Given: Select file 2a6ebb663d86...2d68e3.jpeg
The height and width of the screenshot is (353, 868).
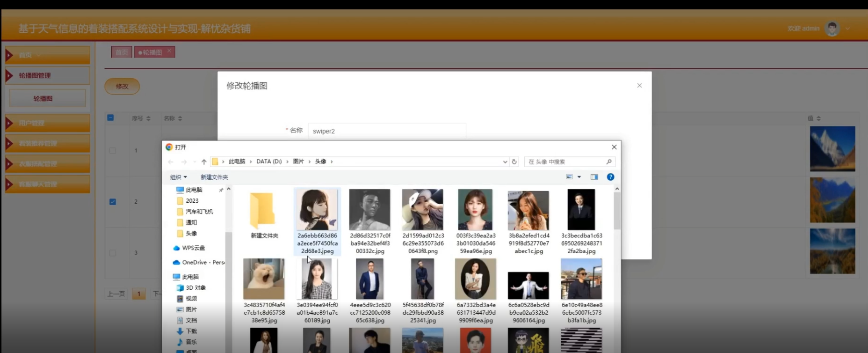Looking at the screenshot, I should 317,221.
